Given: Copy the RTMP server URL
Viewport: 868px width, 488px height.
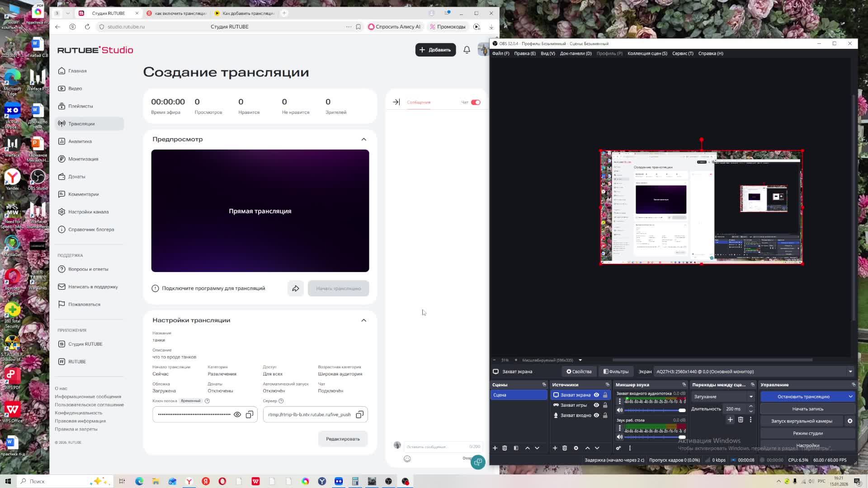Looking at the screenshot, I should tap(359, 414).
